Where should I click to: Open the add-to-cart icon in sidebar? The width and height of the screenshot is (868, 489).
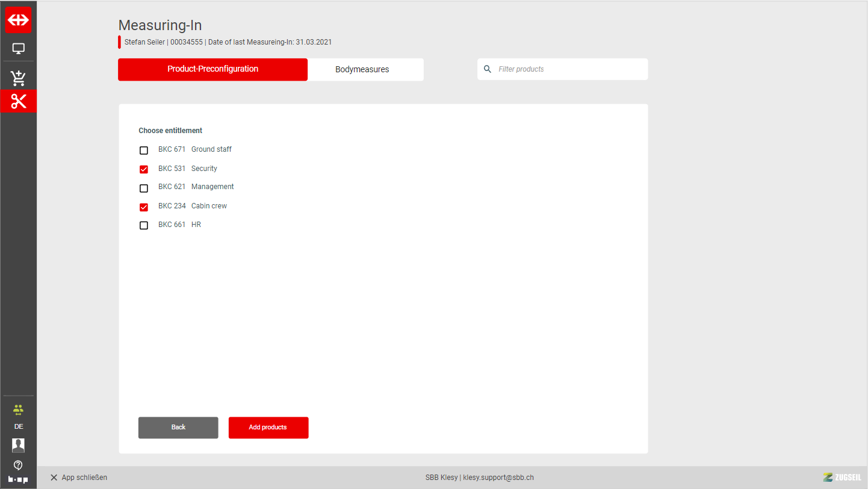18,78
